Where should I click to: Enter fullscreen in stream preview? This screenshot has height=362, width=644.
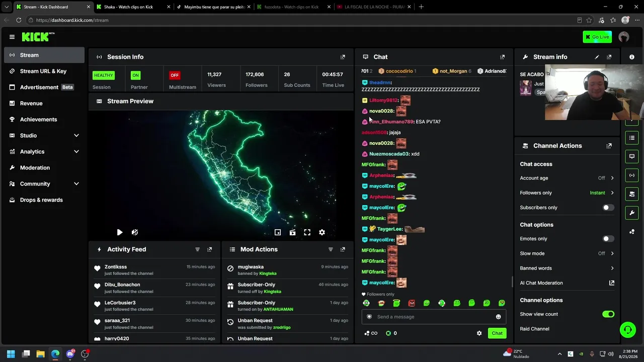(307, 232)
